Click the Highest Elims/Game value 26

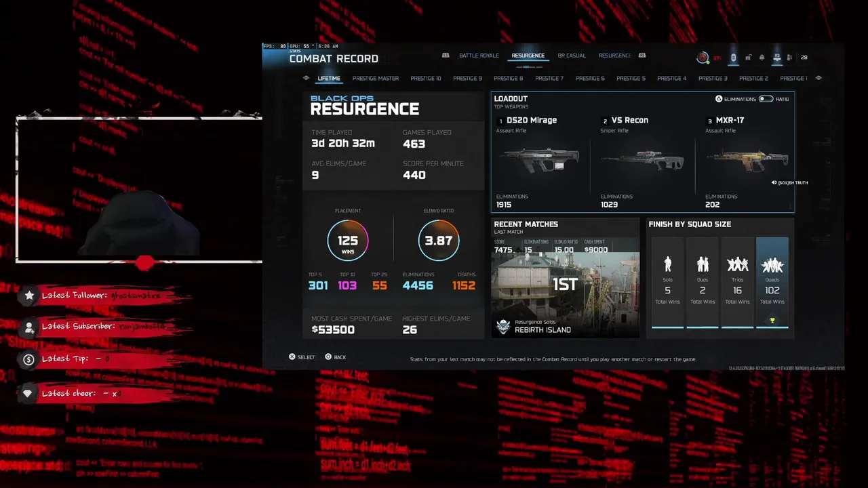tap(410, 329)
